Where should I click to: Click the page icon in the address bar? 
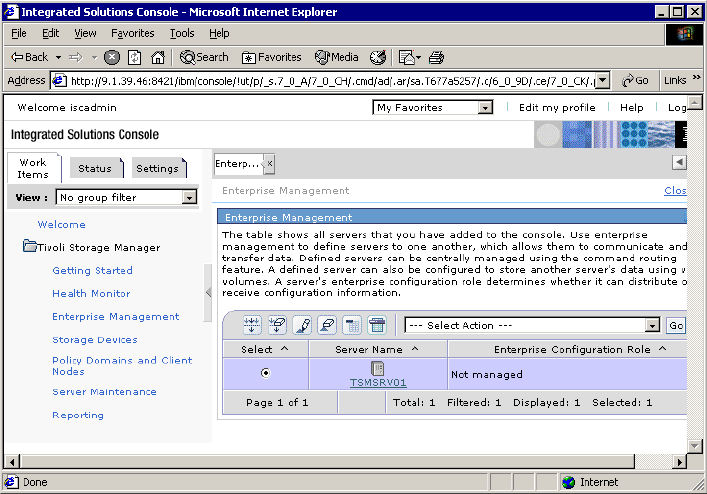click(x=59, y=81)
